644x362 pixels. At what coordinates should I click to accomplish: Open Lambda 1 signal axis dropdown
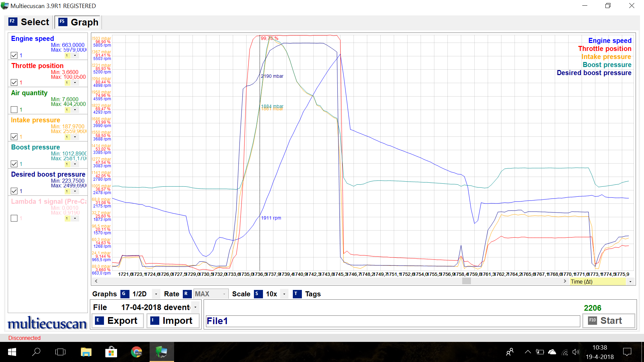(75, 219)
